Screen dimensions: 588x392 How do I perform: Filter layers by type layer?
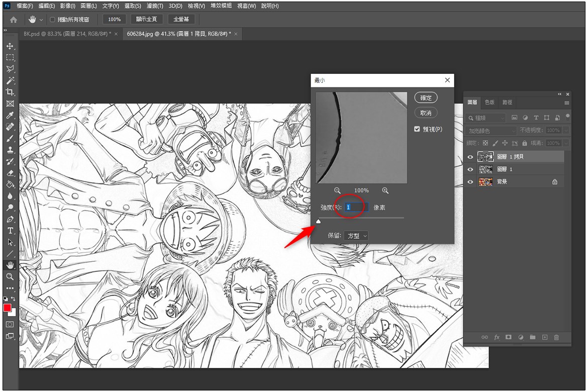tap(536, 118)
